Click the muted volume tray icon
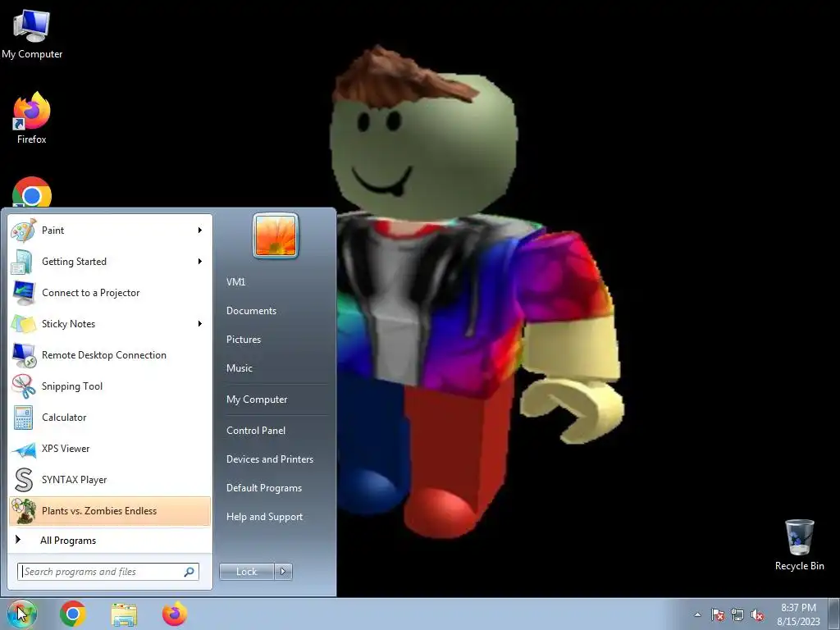The image size is (840, 630). pyautogui.click(x=757, y=614)
